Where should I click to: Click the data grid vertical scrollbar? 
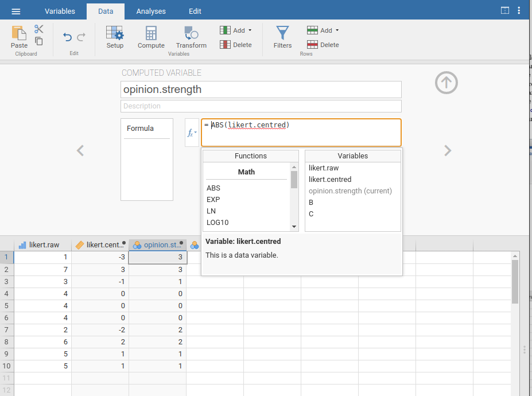pyautogui.click(x=515, y=282)
